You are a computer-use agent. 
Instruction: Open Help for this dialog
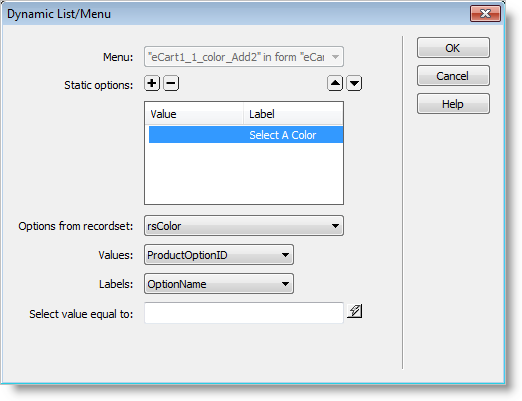tap(453, 104)
